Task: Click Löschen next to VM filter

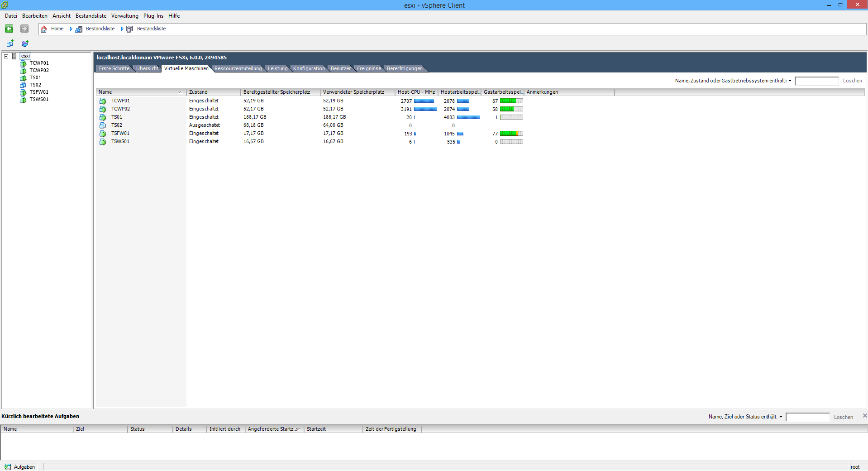Action: pos(852,81)
